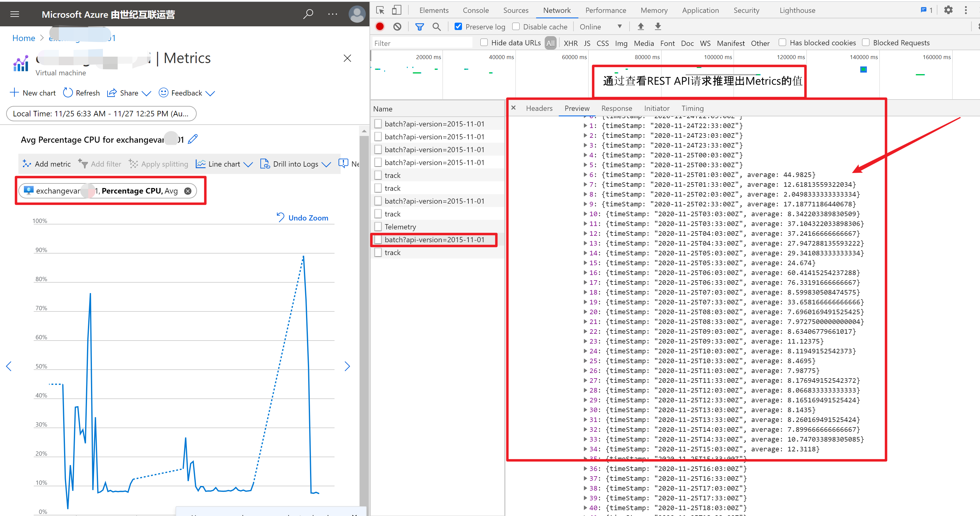
Task: Expand item 6 in the JSON preview
Action: 585,175
